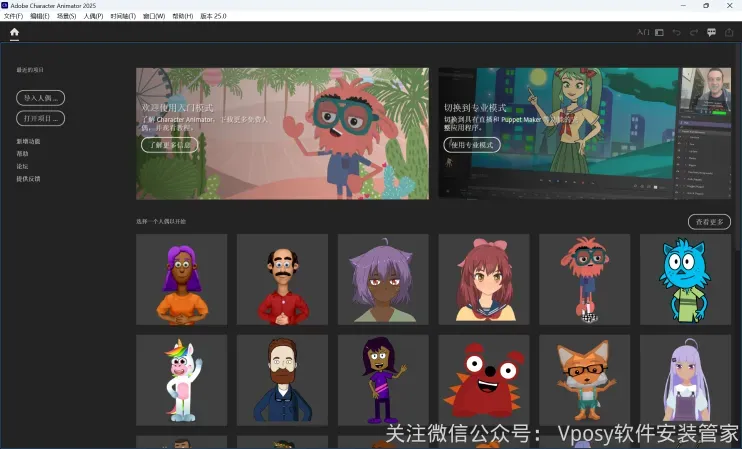
Task: Open the 帮助(H) menu
Action: point(183,16)
